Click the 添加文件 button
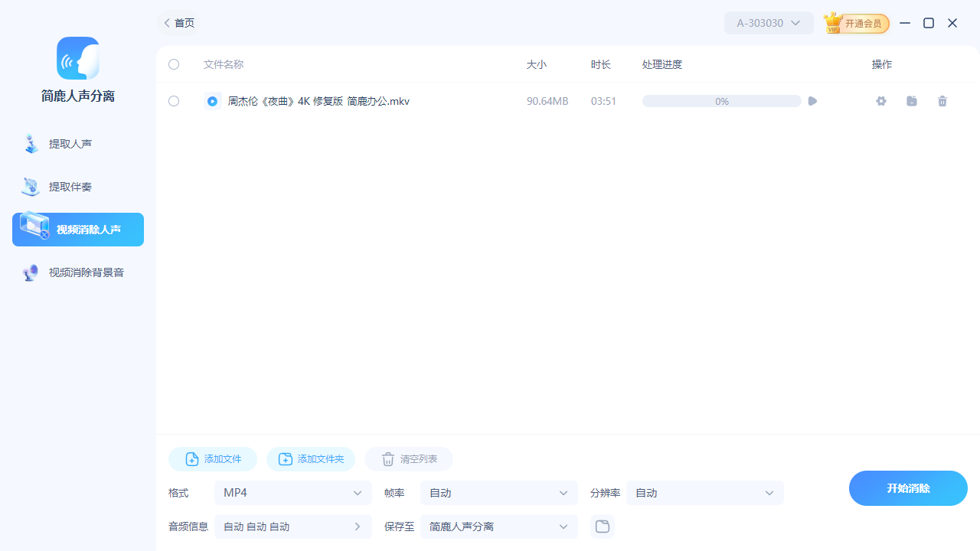 tap(212, 459)
